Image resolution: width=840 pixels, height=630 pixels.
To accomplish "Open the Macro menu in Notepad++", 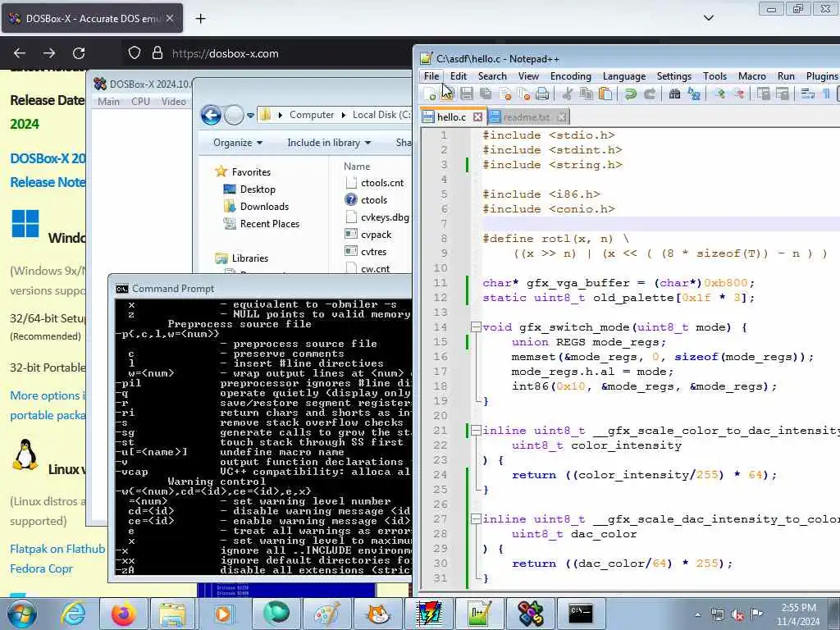I will pos(751,76).
